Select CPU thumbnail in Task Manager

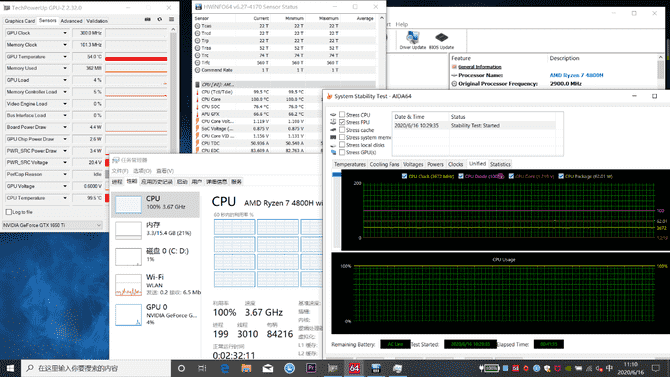pos(128,204)
